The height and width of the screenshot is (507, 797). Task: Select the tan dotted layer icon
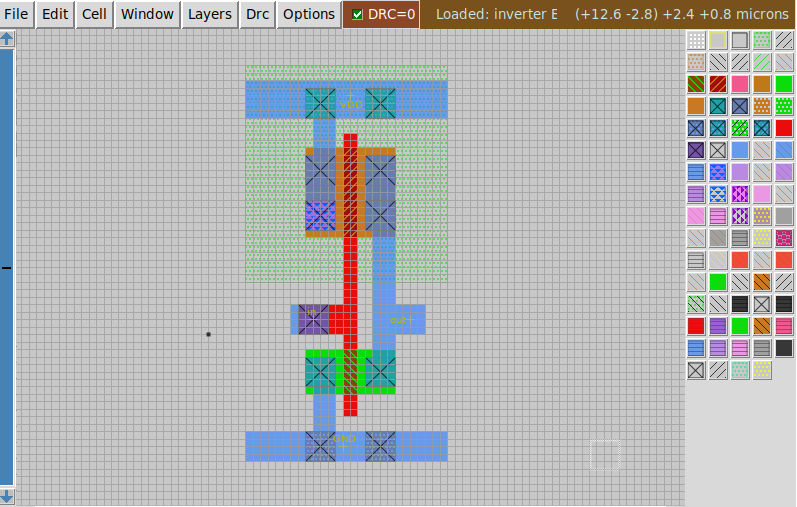pos(696,62)
